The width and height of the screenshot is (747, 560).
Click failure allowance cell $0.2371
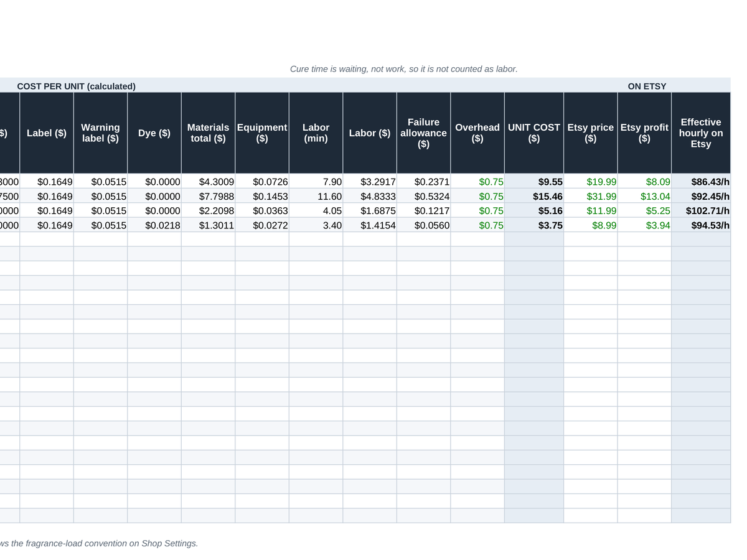point(423,182)
